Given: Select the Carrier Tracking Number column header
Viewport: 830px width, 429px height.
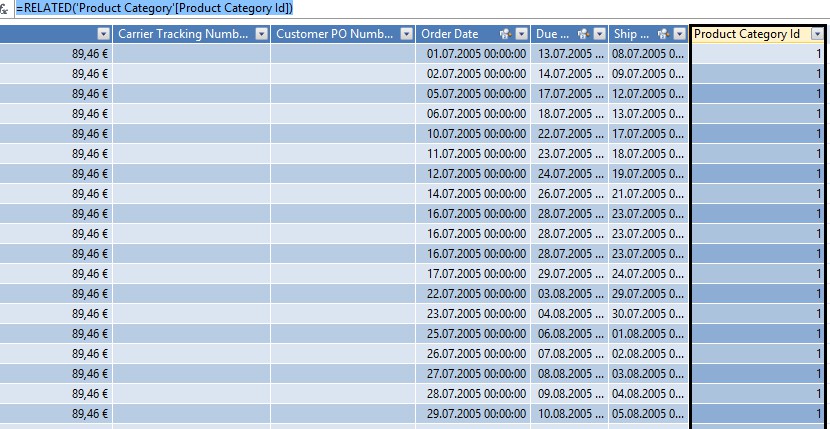Looking at the screenshot, I should [183, 34].
